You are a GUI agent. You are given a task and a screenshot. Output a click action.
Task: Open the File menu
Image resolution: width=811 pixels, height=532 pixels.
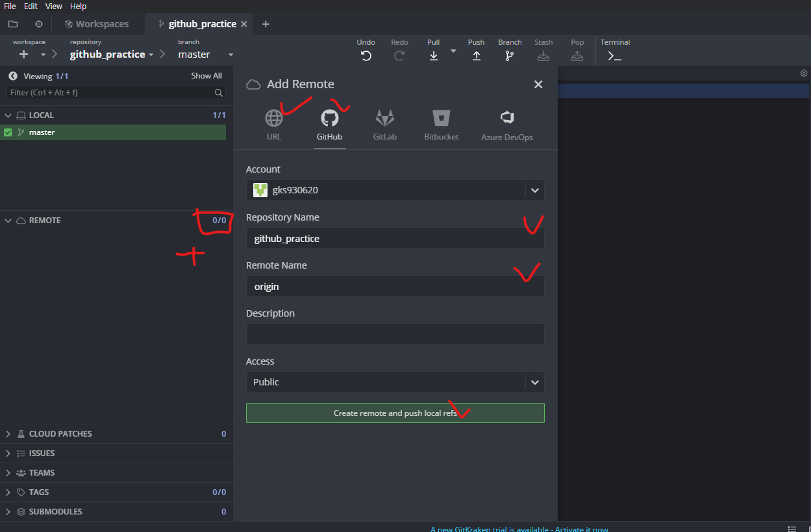[x=10, y=6]
